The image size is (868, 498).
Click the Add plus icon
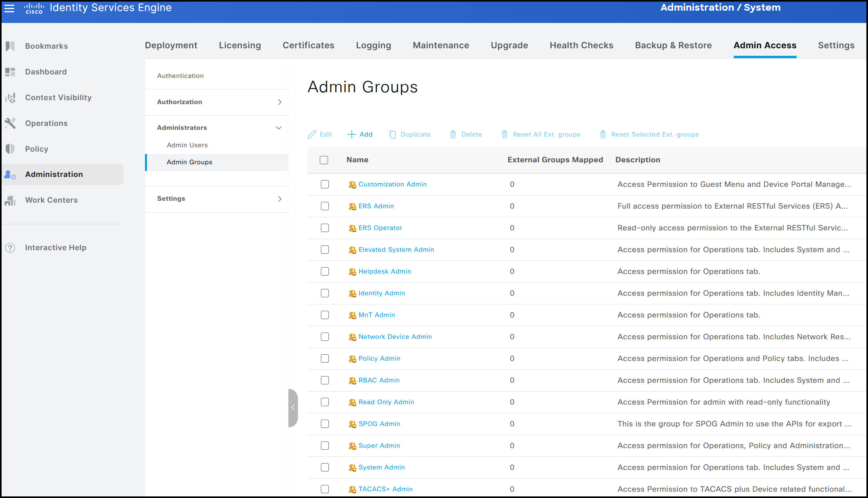point(351,134)
